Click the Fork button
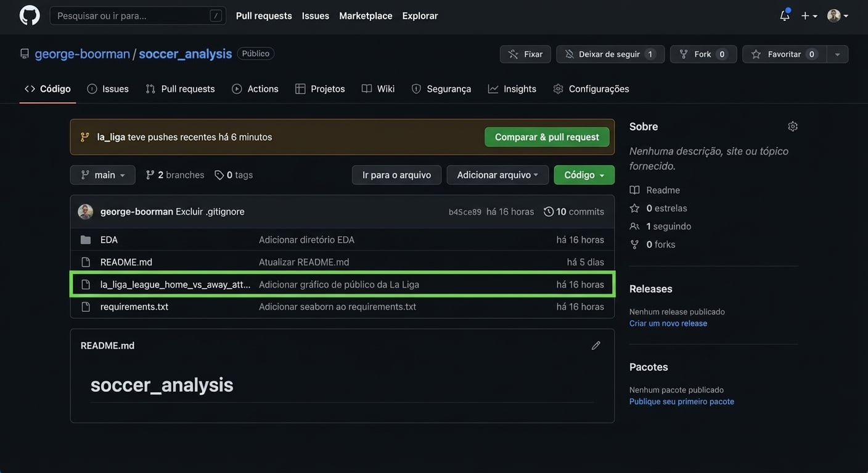The width and height of the screenshot is (868, 473). pos(703,54)
